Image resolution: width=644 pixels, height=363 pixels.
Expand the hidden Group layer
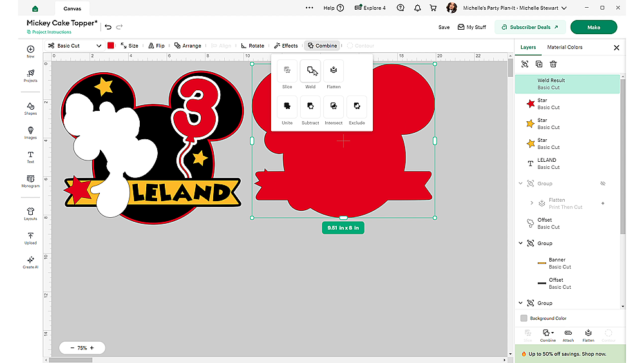pyautogui.click(x=521, y=183)
